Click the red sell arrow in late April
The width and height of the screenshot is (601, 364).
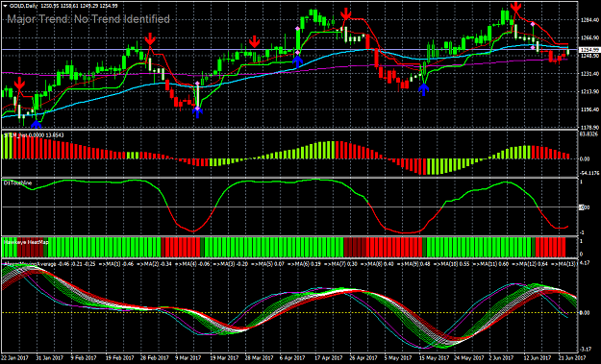(x=346, y=13)
